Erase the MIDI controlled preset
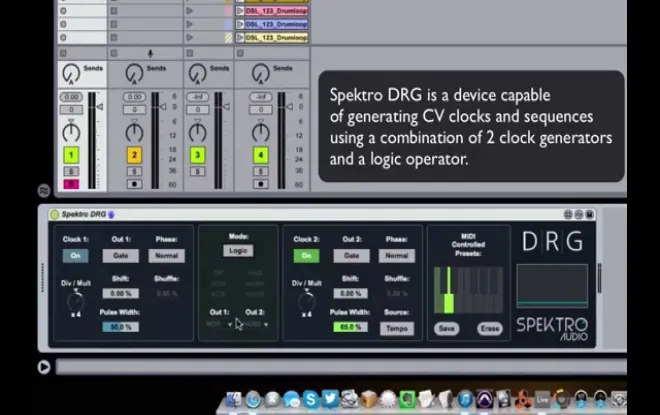Screen dimensions: 660x415 pos(490,328)
